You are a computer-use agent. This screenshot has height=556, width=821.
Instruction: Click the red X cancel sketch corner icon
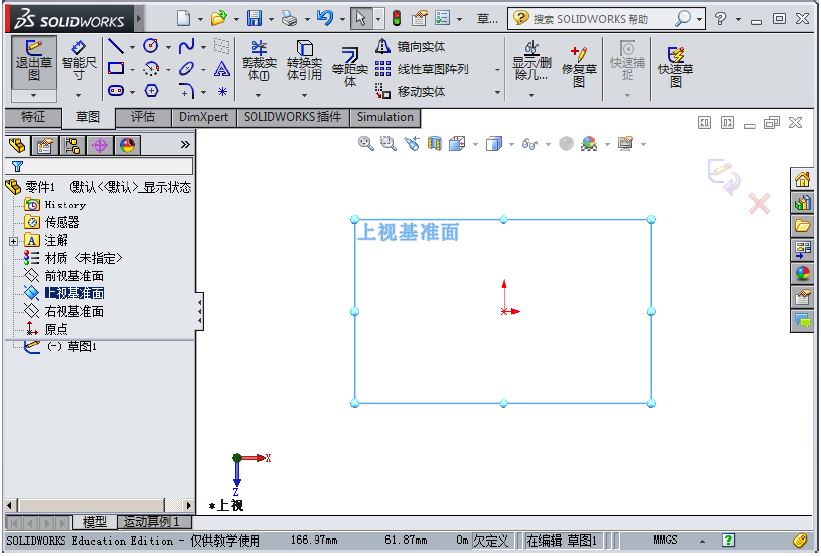tap(759, 204)
